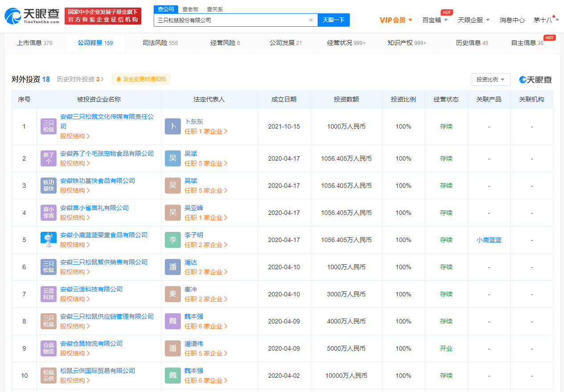564x392 pixels.
Task: Click the date 2021-10-15
Action: [x=284, y=126]
